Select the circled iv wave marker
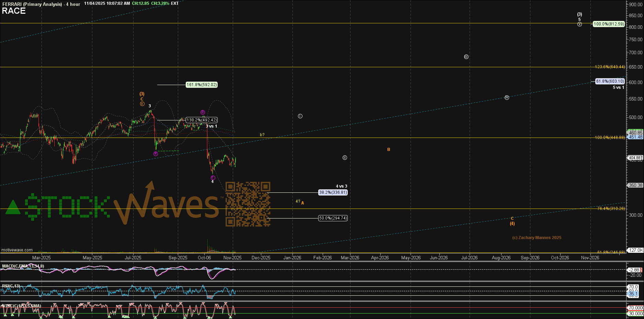Screen dimensions: 644x319 507,98
